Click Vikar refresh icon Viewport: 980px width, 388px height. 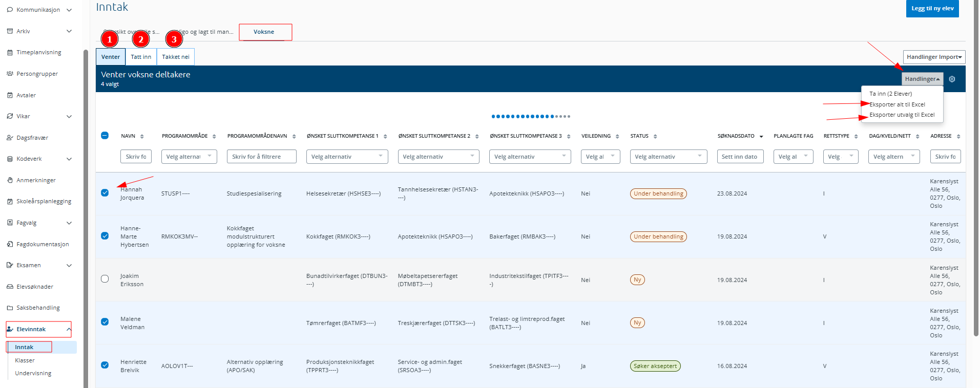[10, 116]
